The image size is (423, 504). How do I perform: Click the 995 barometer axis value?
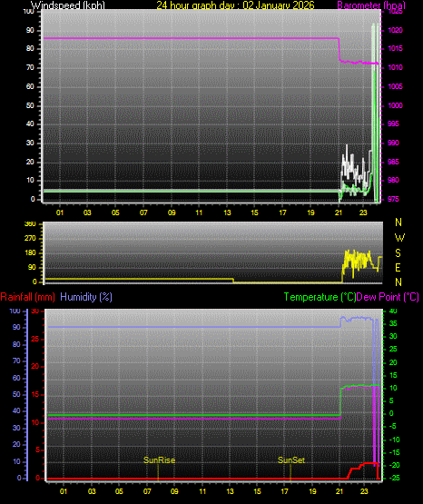[393, 124]
